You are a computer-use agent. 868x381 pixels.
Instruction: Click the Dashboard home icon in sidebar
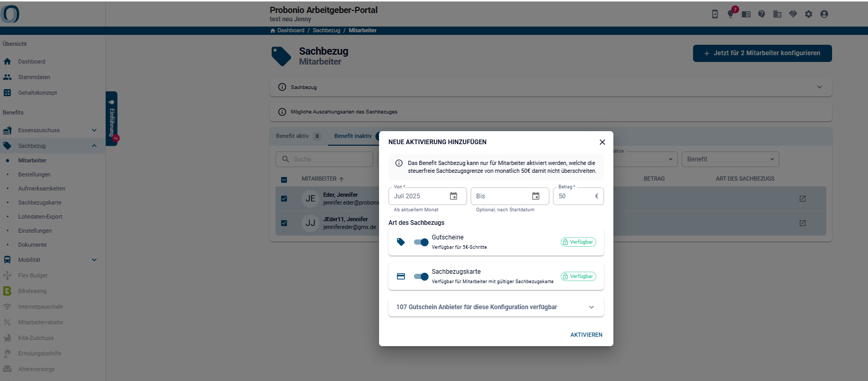7,61
